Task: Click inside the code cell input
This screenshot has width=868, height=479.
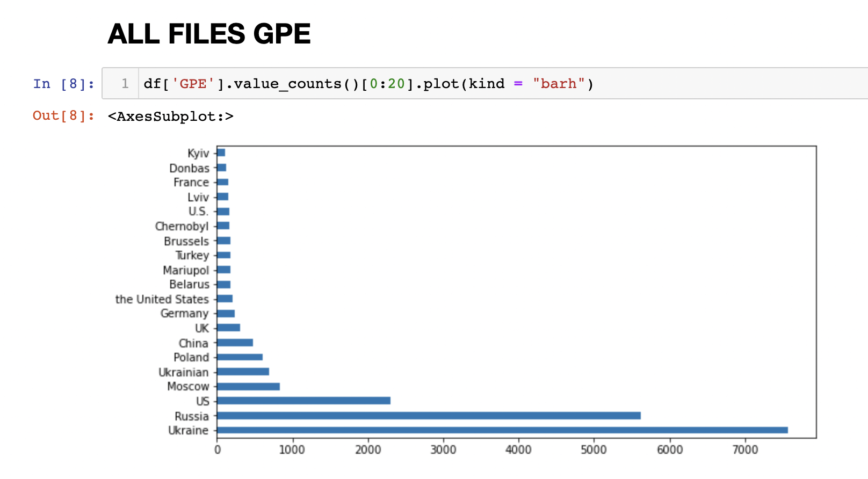Action: click(x=698, y=84)
